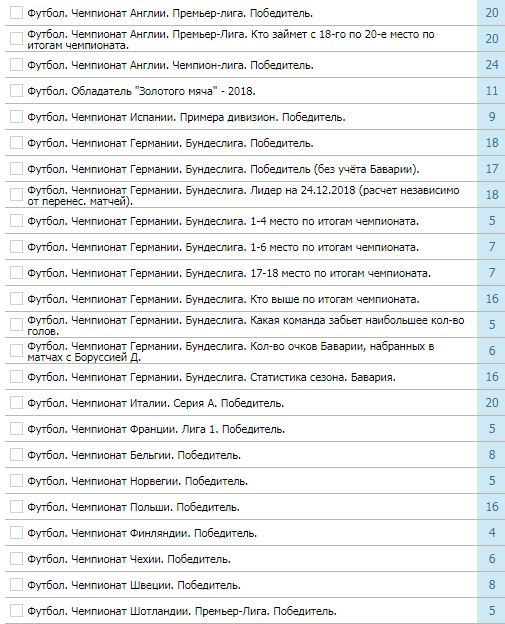Click count 5 in the Чемпионат Шотландии row
Image resolution: width=505 pixels, height=624 pixels.
click(491, 610)
